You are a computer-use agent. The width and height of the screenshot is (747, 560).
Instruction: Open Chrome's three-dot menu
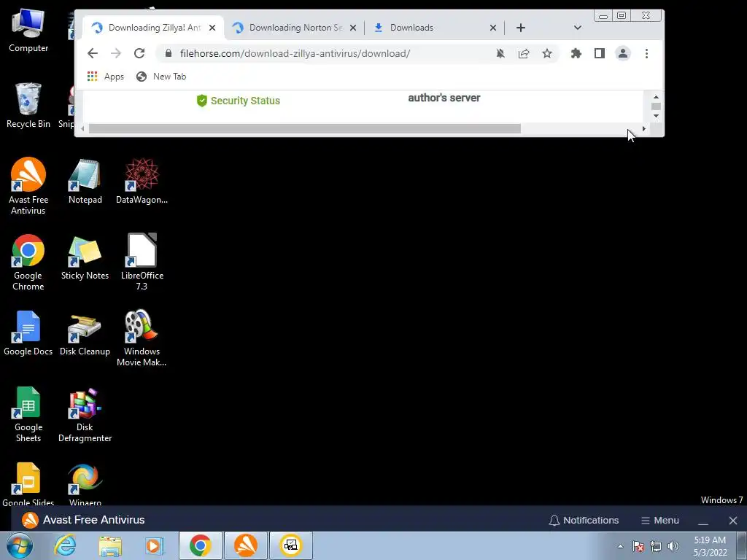(x=646, y=53)
